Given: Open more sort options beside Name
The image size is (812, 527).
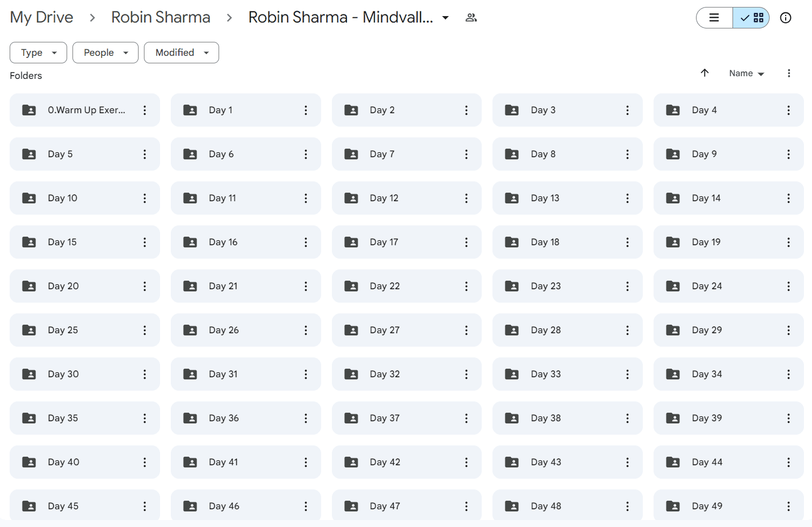Looking at the screenshot, I should pos(788,73).
